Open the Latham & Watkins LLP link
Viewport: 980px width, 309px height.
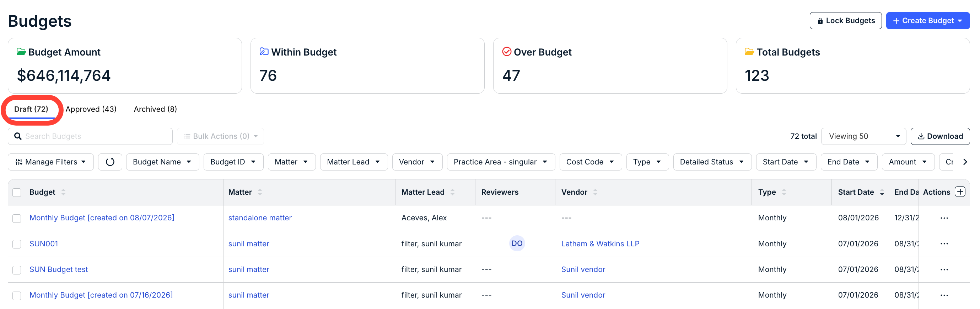(x=600, y=244)
